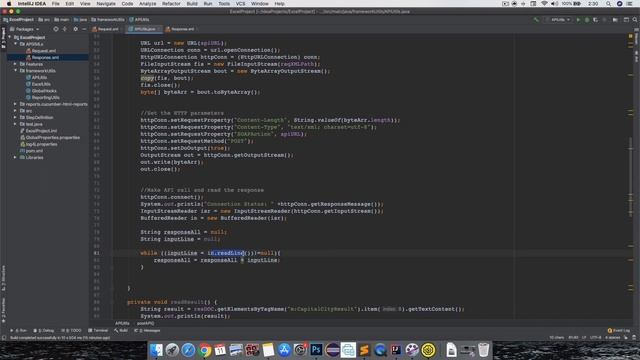Expand the Features folder
This screenshot has height=360, width=640.
pos(16,64)
